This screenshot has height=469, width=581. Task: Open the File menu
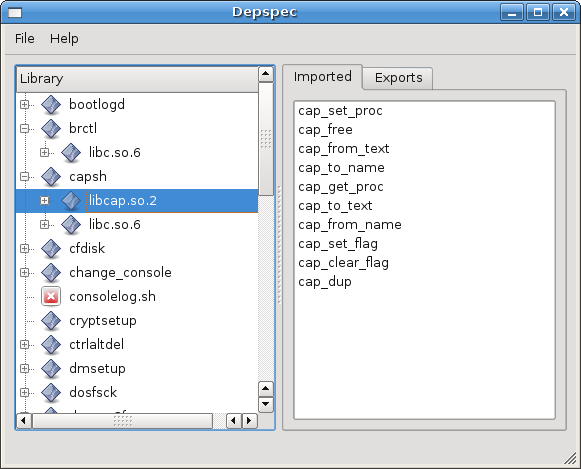[x=24, y=39]
